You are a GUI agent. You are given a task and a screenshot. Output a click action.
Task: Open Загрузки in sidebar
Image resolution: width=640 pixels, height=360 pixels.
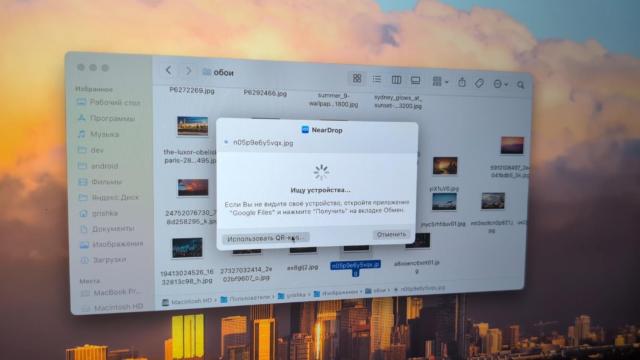point(104,260)
